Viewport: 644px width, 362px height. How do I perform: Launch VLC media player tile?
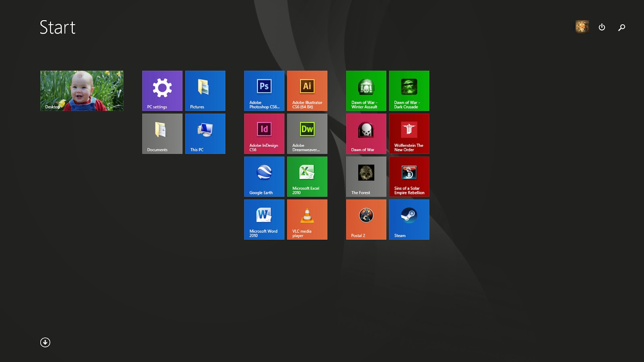[x=307, y=220]
